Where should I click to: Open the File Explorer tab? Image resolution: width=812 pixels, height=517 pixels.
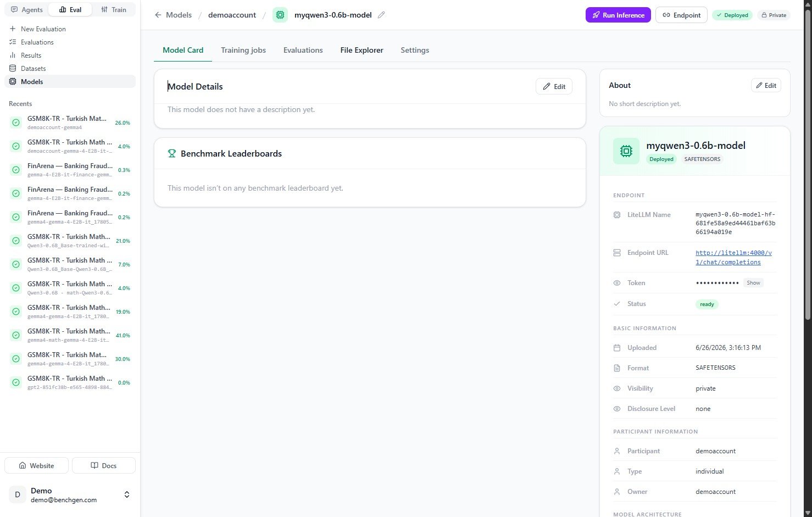coord(361,50)
